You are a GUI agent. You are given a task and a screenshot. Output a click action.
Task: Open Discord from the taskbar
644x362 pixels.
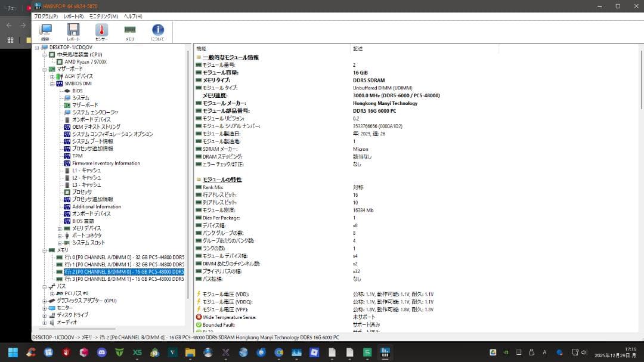click(x=101, y=352)
